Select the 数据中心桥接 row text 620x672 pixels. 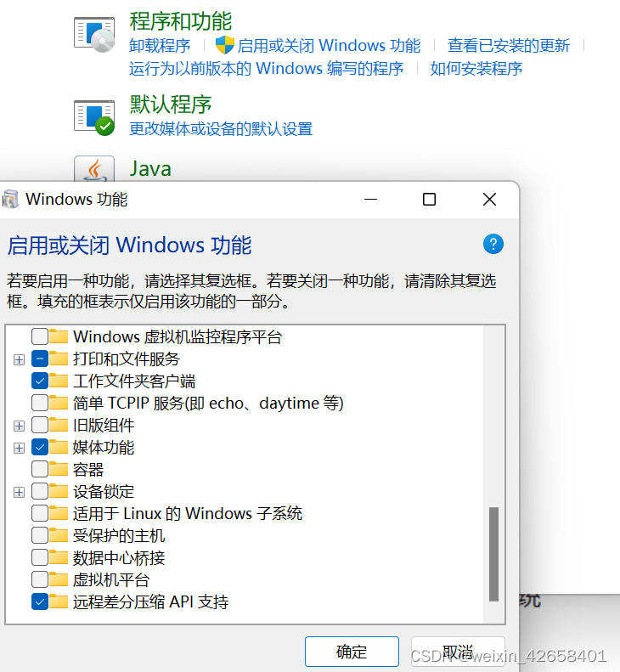coord(119,557)
